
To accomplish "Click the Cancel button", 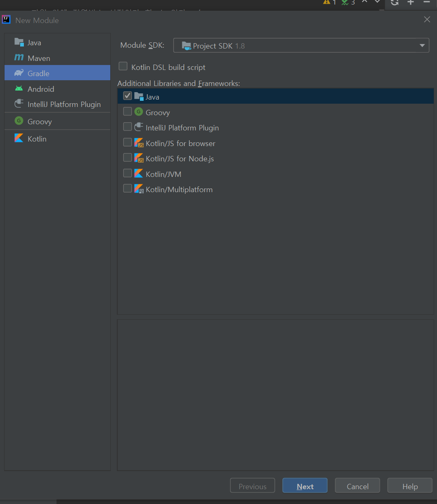I will pyautogui.click(x=358, y=485).
